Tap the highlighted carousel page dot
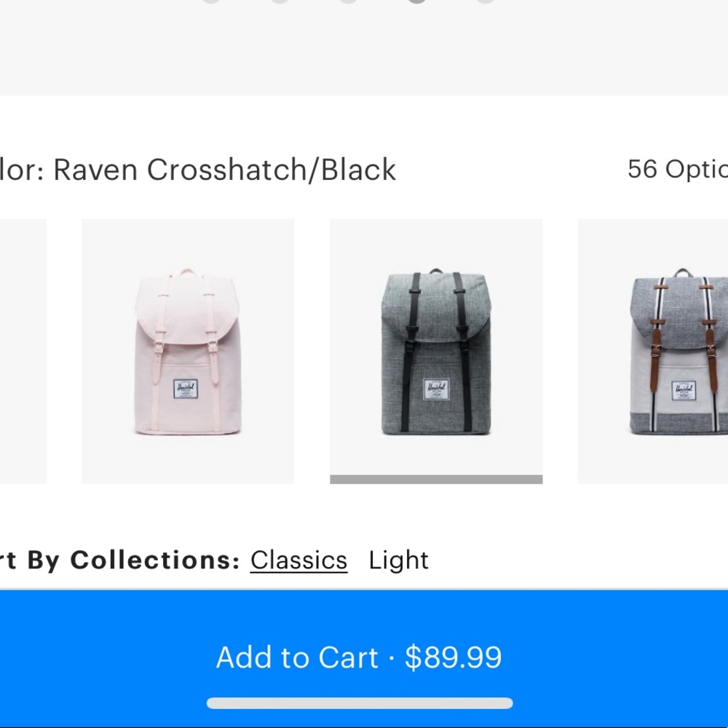This screenshot has height=728, width=728. click(416, 1)
